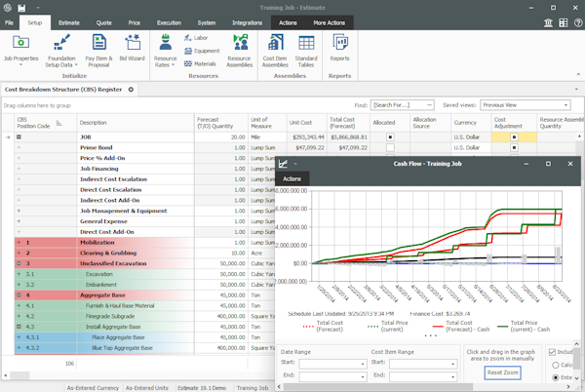This screenshot has height=392, width=585.
Task: Collapse Install Aggregate Base row 4.3
Action: 19,327
